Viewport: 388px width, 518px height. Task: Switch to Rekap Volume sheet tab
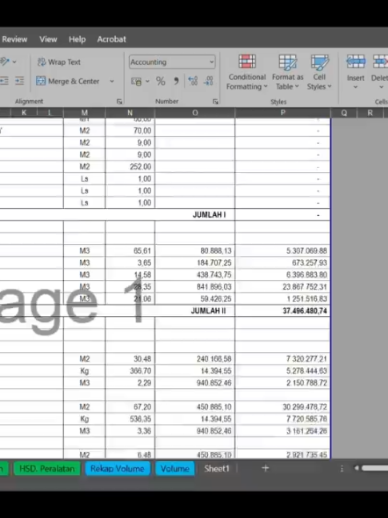[x=117, y=469]
